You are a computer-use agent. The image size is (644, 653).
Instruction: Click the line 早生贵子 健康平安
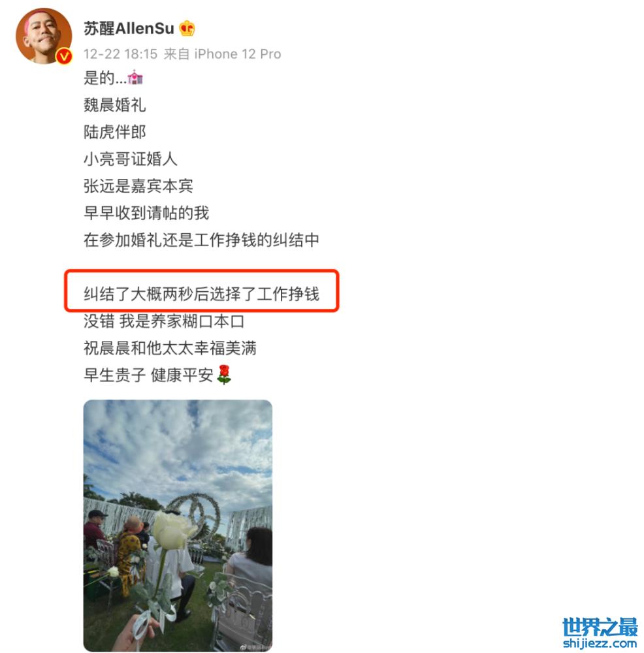(x=148, y=375)
